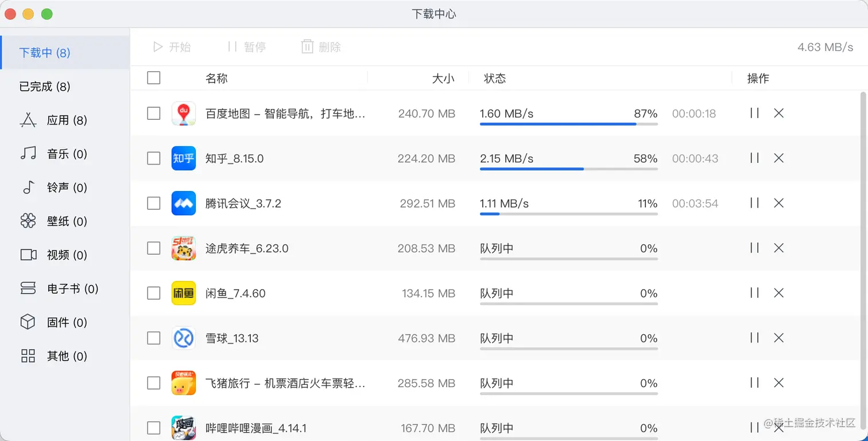The height and width of the screenshot is (441, 868).
Task: Check the 途虎养车_6.23.0 row checkbox
Action: click(x=154, y=248)
